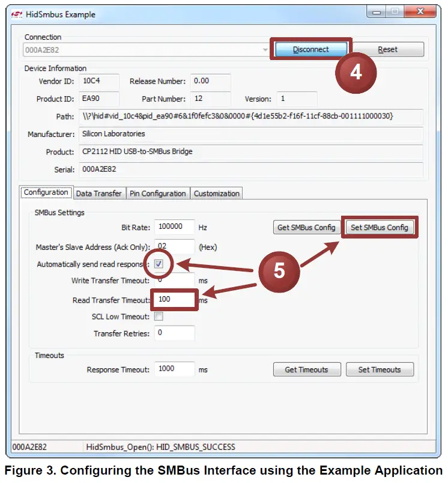Click the Vendor ID value 10C4
This screenshot has height=483, width=448.
(x=99, y=81)
